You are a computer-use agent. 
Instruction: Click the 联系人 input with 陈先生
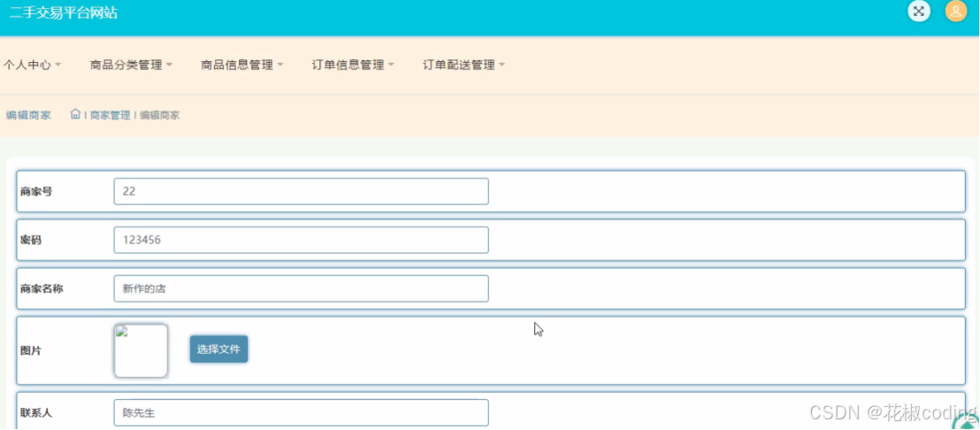pyautogui.click(x=302, y=412)
